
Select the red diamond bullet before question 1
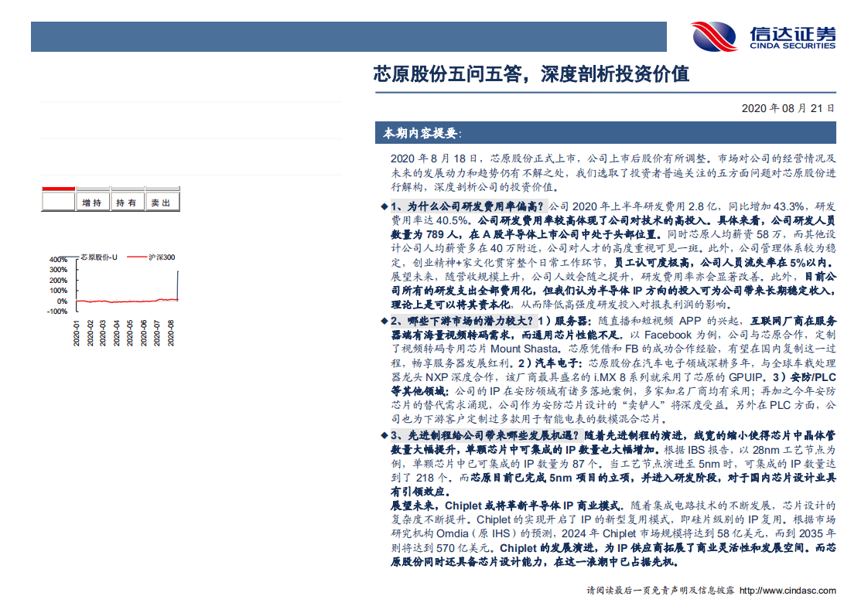click(x=384, y=207)
